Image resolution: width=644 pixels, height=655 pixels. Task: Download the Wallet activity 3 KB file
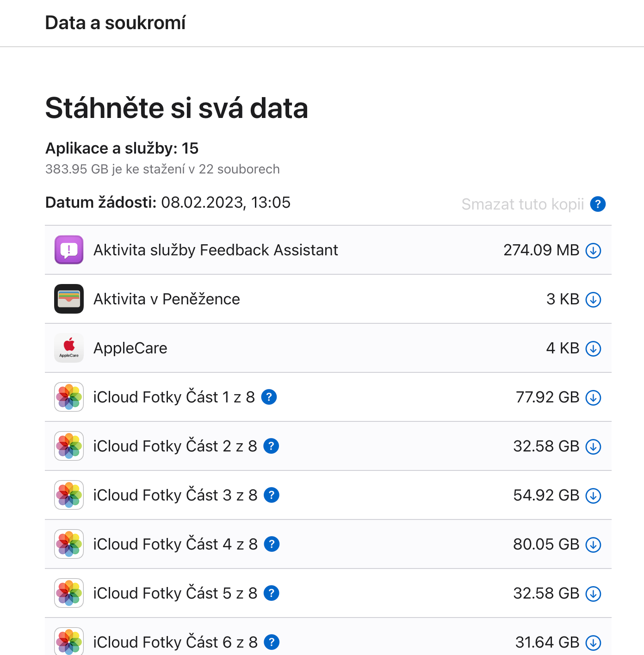point(593,300)
